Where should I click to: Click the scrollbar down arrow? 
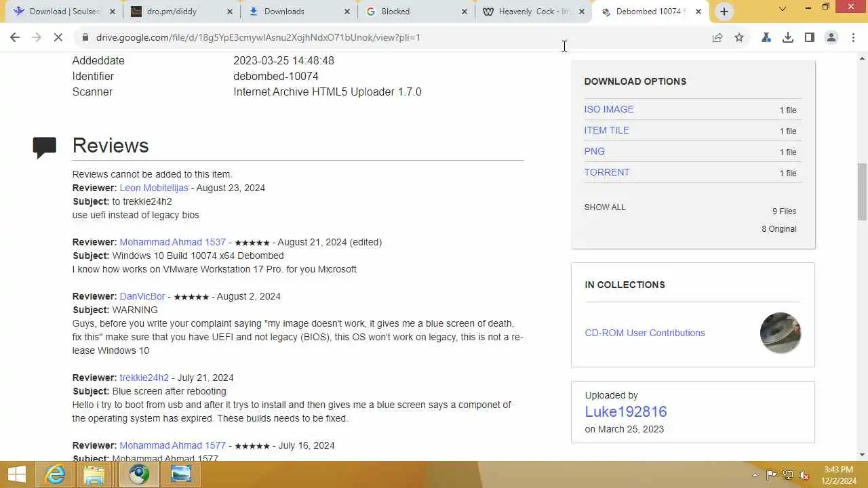click(862, 455)
